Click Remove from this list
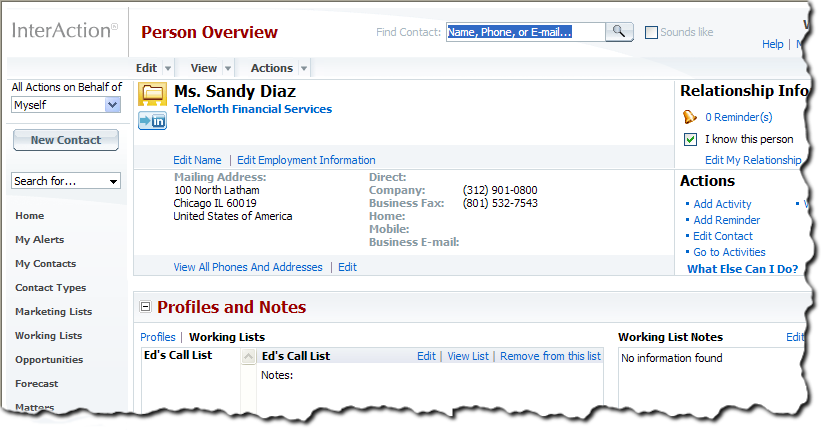The height and width of the screenshot is (430, 821). pos(550,356)
